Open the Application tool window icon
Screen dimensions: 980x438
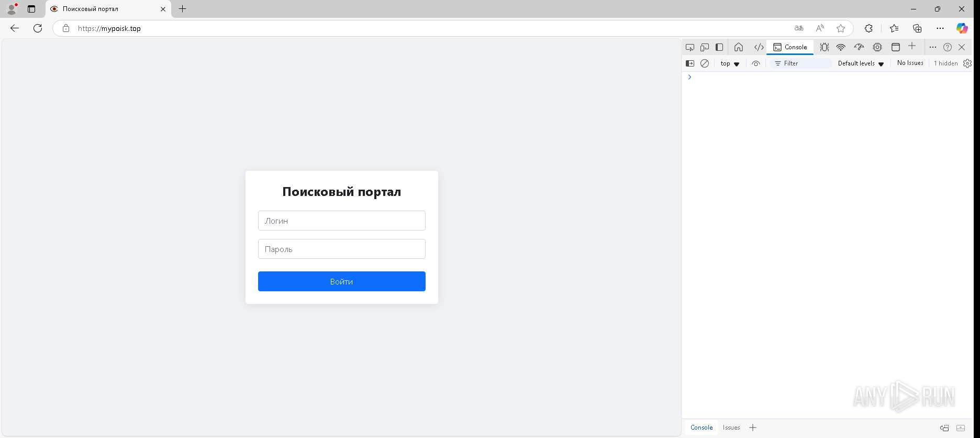[x=896, y=47]
